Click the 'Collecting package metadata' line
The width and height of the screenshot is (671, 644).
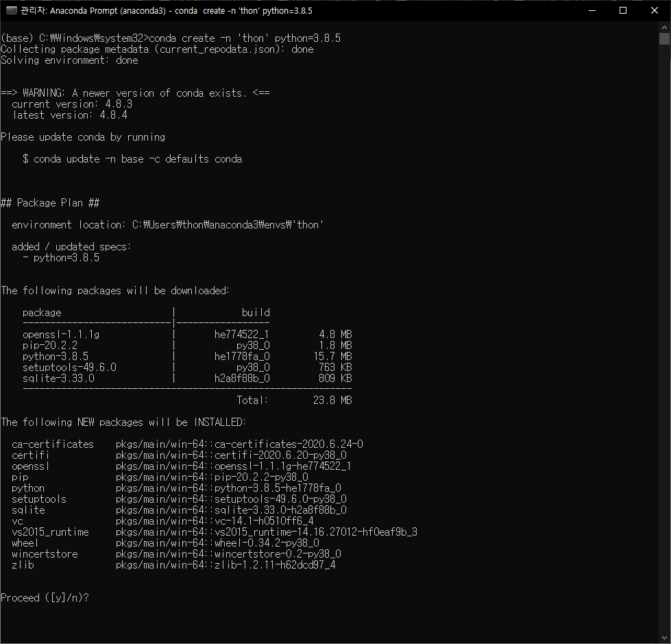(x=157, y=49)
